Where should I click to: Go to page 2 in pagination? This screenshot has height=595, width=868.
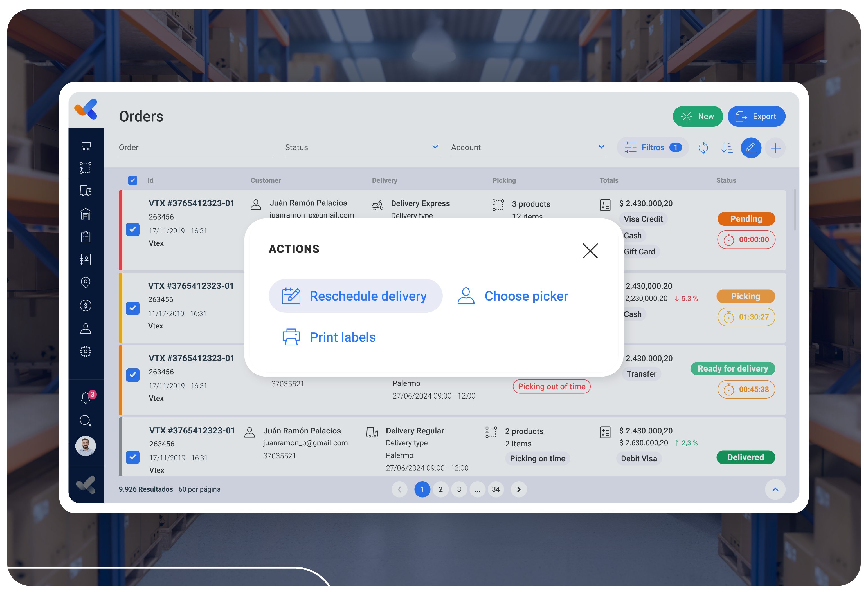click(x=441, y=489)
